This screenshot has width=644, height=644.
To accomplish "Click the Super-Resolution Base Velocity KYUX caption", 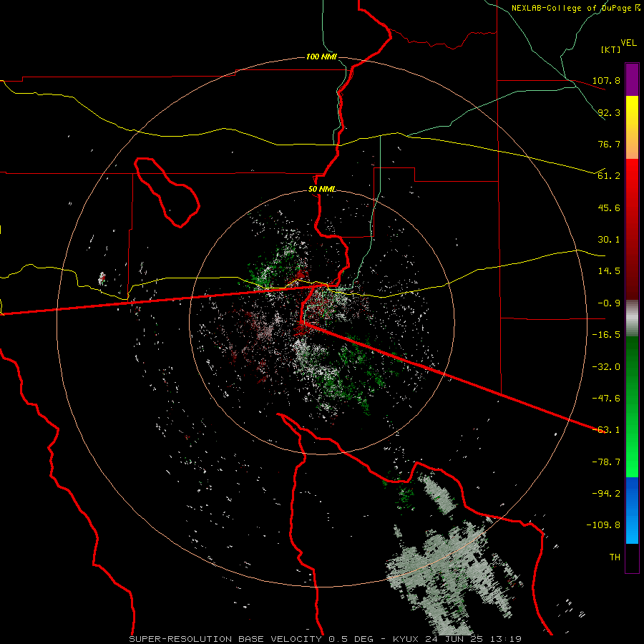I will 325,639.
